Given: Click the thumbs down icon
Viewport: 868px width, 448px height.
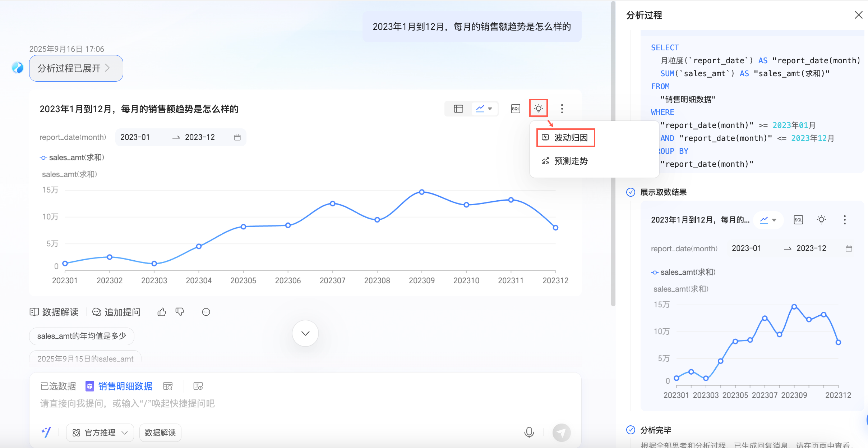Looking at the screenshot, I should click(x=180, y=312).
